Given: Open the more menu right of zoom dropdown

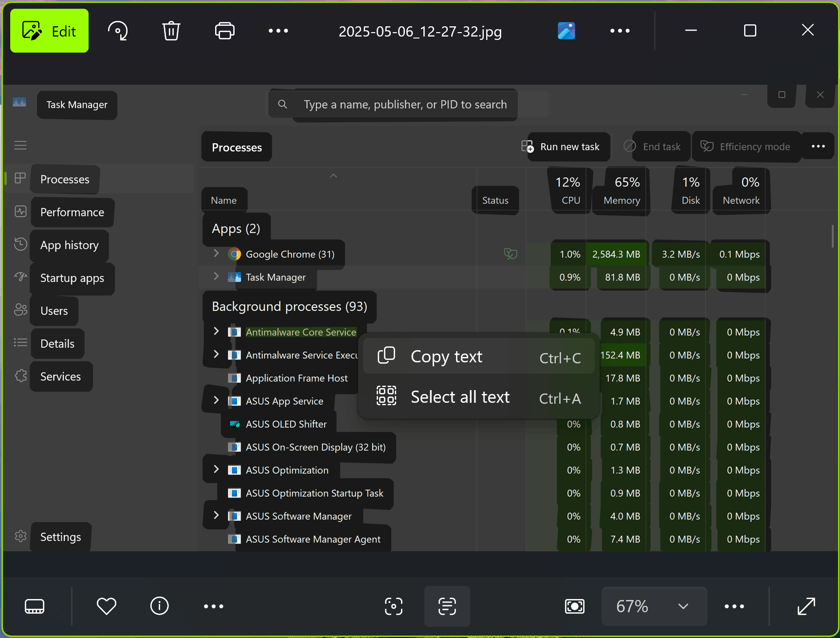Looking at the screenshot, I should 734,606.
